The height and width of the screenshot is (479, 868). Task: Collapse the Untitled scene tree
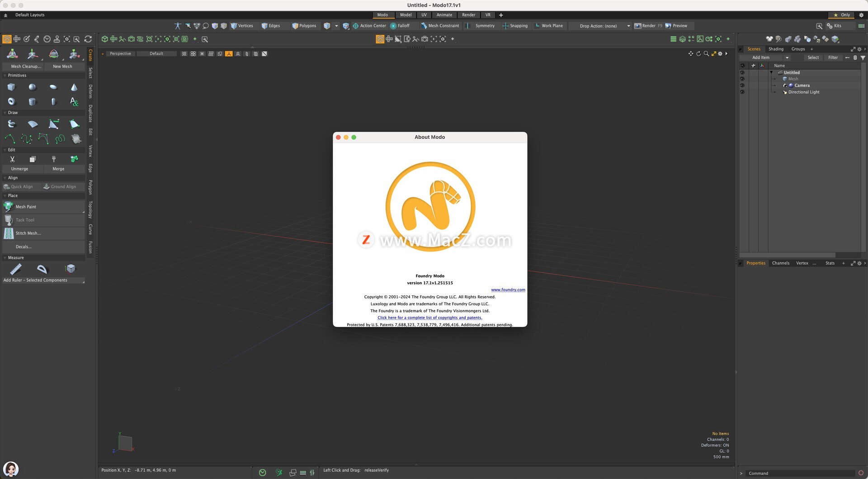click(771, 72)
